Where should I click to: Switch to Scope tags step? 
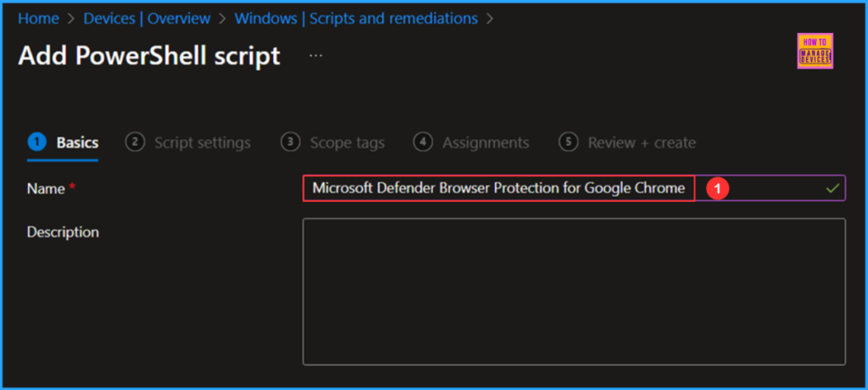coord(332,143)
